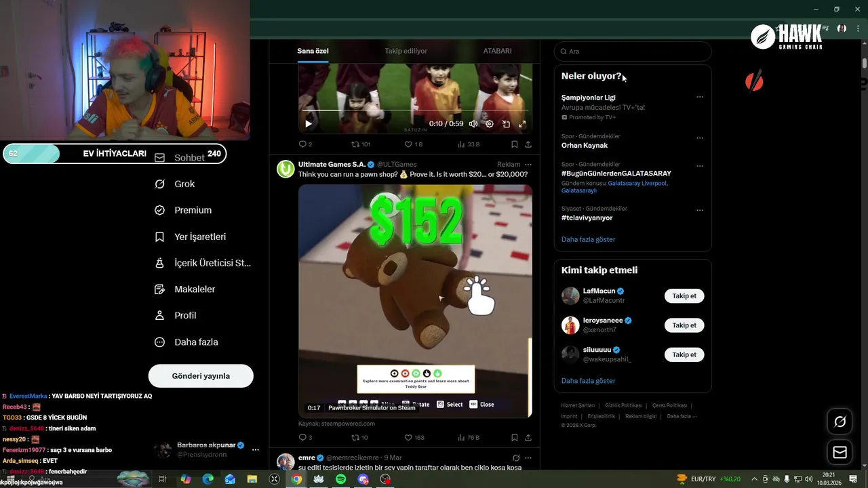View analytics showing 33 B views
Viewport: 868px width, 488px height.
(x=469, y=144)
